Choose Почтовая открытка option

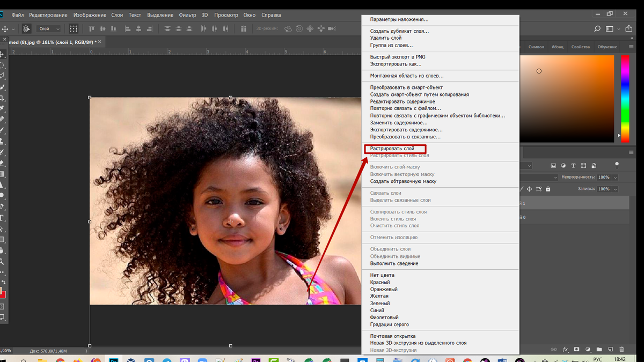click(393, 336)
